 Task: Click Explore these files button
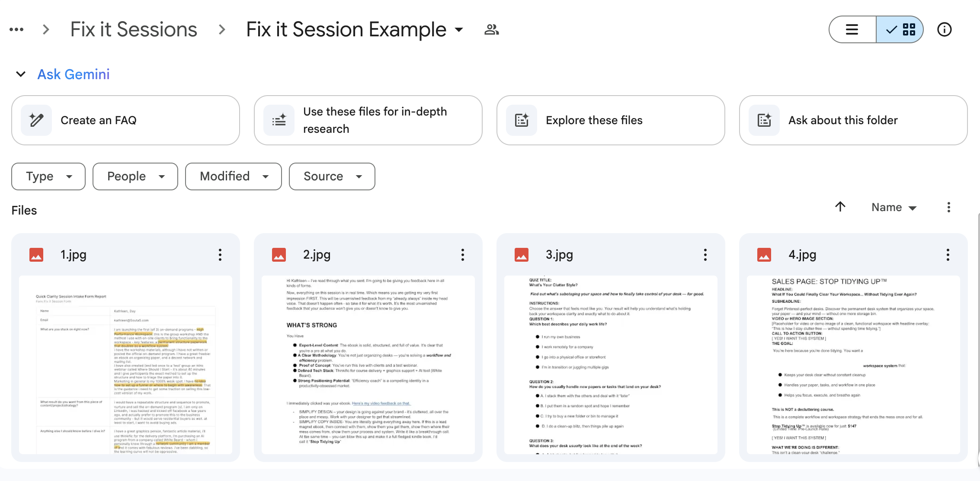coord(611,120)
